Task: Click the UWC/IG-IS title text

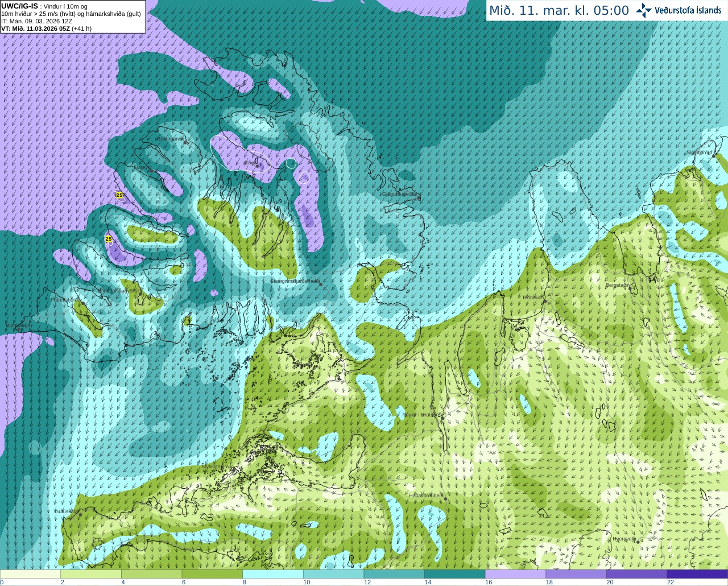Action: 20,6
